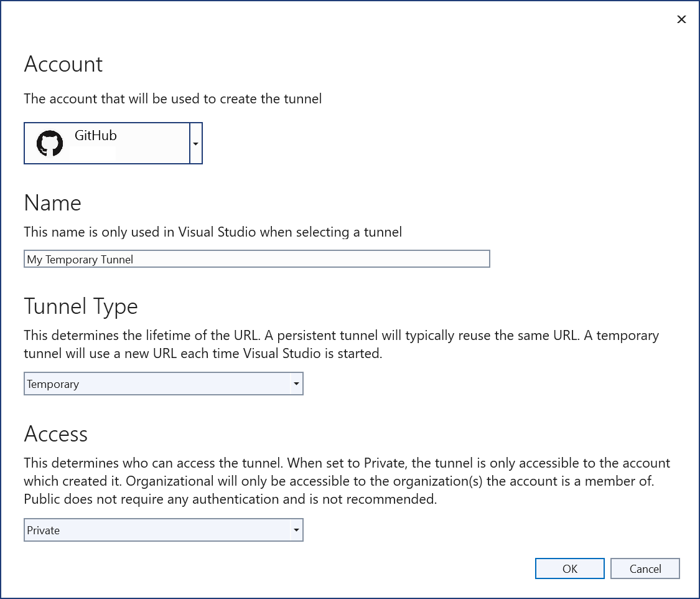
Task: Click the Account section heading
Action: pos(63,65)
